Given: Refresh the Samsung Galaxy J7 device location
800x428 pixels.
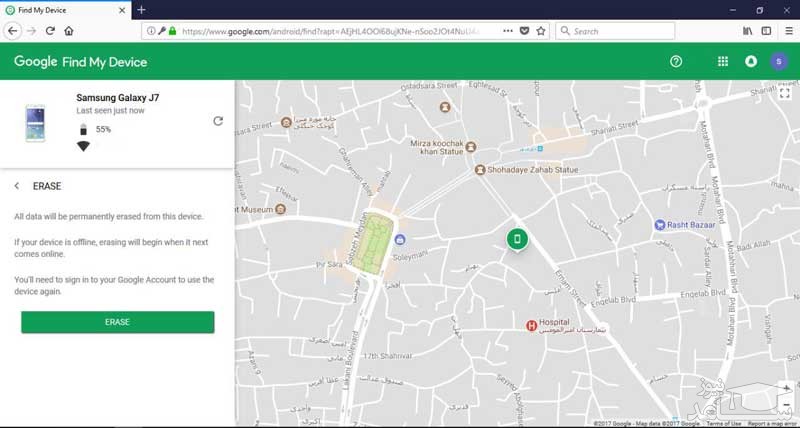Looking at the screenshot, I should click(218, 121).
